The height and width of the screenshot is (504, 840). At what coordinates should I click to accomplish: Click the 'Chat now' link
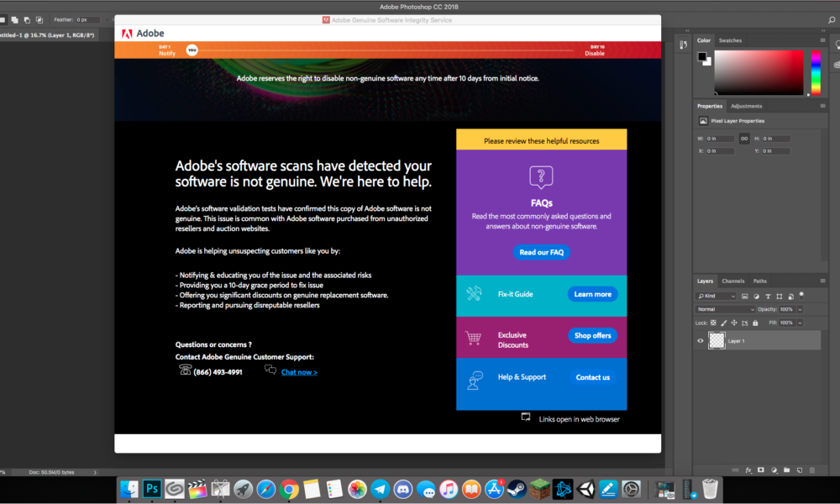pos(299,371)
